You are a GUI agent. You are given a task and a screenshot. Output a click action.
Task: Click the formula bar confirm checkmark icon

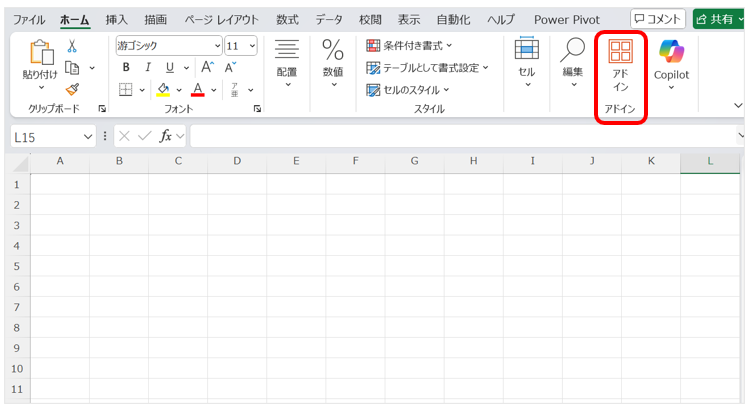(144, 137)
